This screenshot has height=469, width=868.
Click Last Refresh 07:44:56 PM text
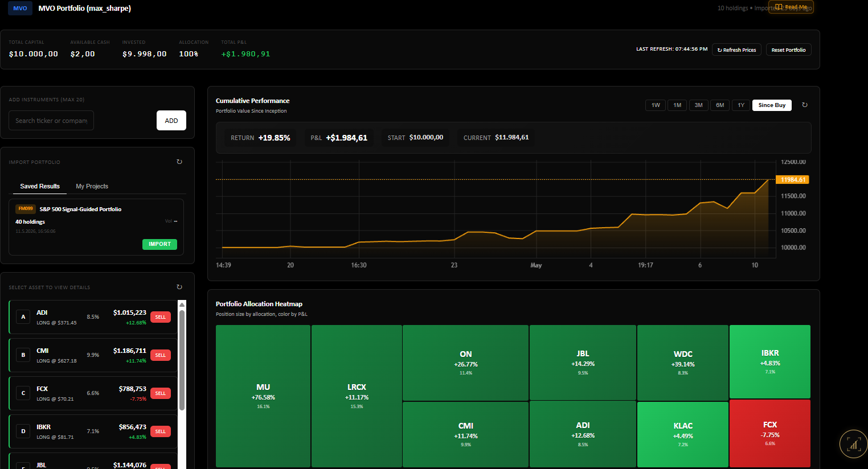pos(672,50)
